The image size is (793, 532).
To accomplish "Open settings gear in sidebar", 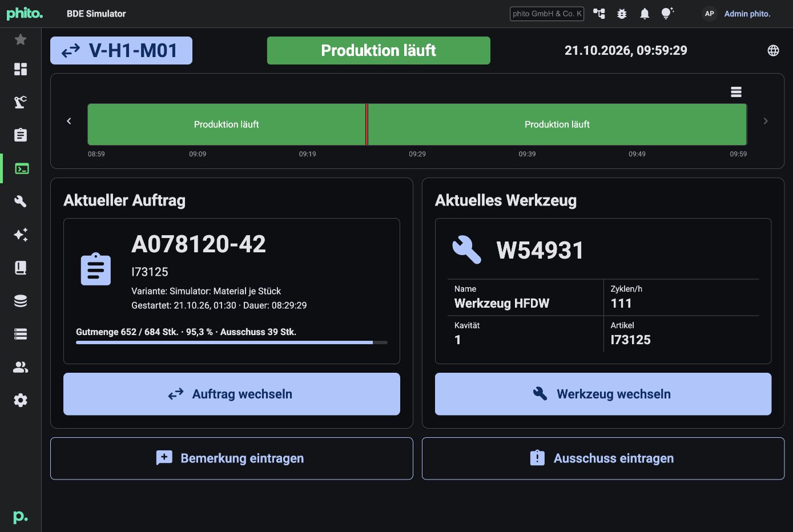I will click(21, 400).
